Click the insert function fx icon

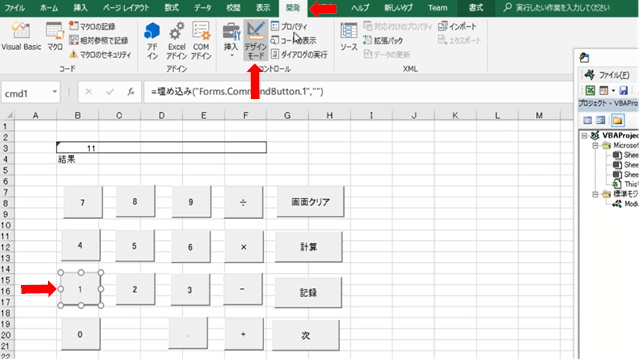(131, 92)
